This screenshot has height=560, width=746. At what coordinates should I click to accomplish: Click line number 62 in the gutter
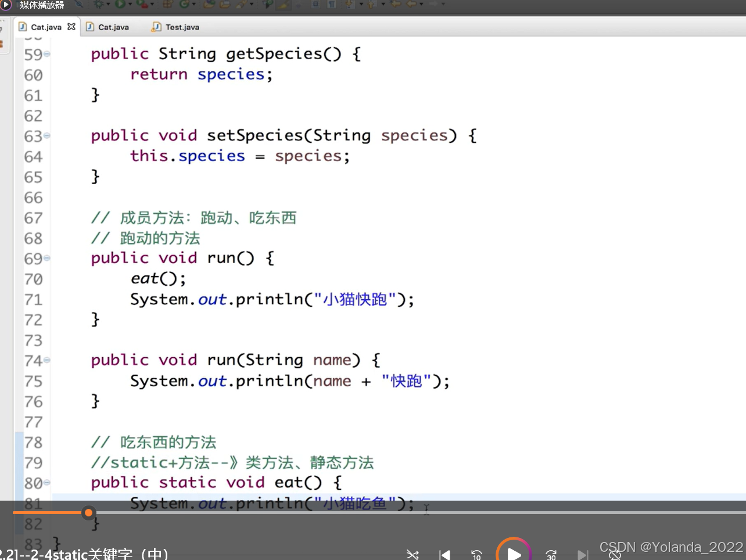33,116
